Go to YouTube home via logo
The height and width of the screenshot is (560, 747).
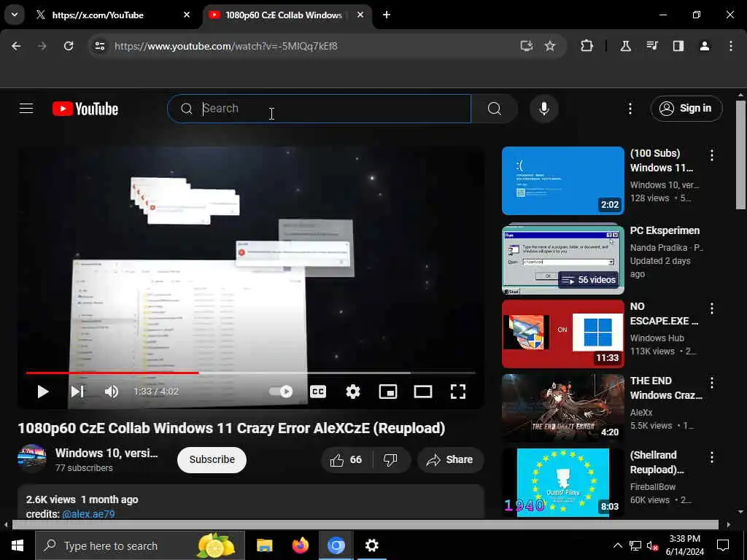pyautogui.click(x=85, y=109)
